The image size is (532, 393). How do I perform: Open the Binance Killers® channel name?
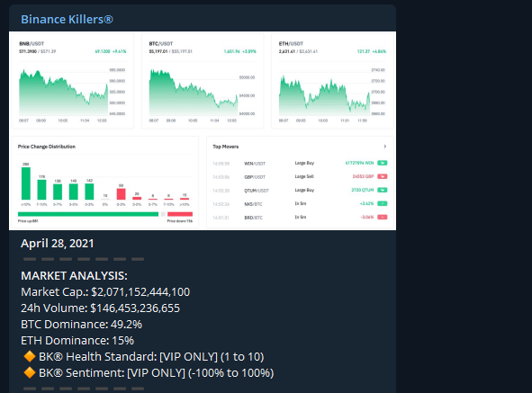67,19
